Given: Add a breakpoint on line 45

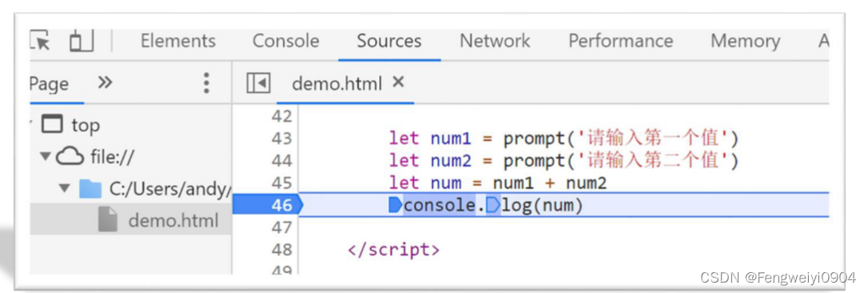Looking at the screenshot, I should tap(282, 183).
